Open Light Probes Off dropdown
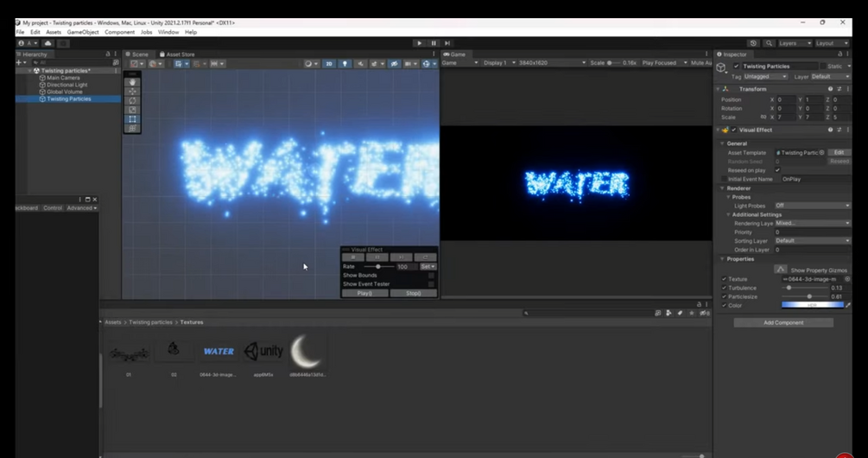 point(813,206)
